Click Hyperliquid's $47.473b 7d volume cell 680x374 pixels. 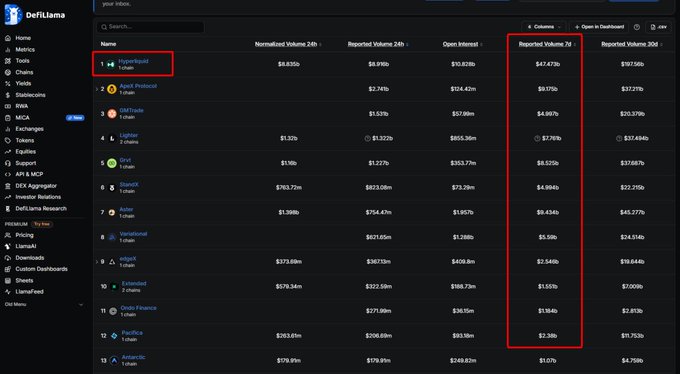(547, 64)
